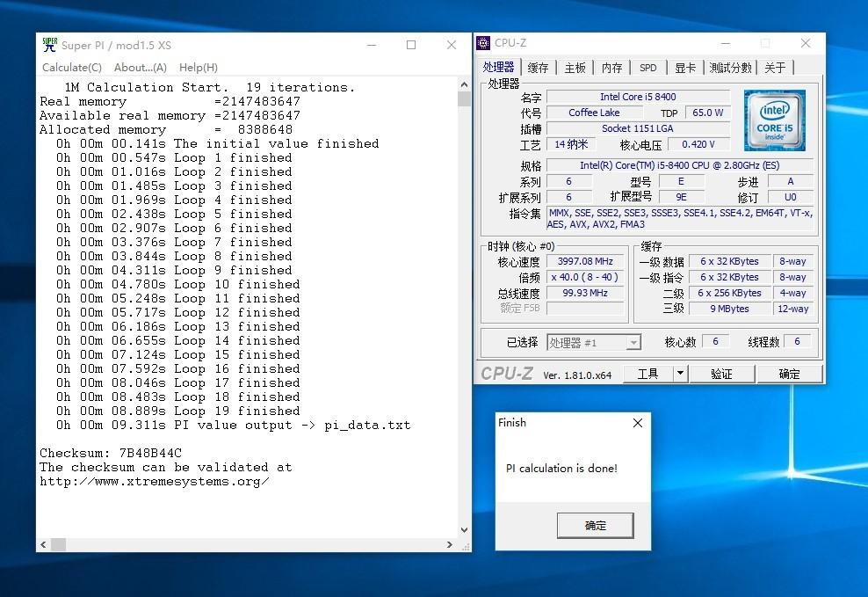Image resolution: width=868 pixels, height=597 pixels.
Task: Click the xtremesystems.org URL text
Action: click(x=155, y=481)
